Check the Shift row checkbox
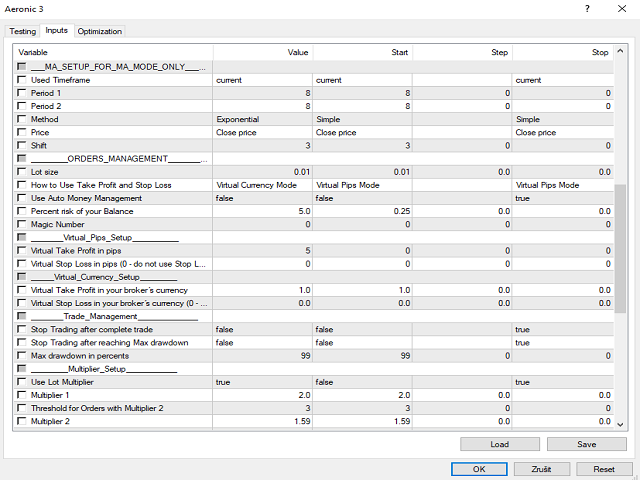 point(22,145)
